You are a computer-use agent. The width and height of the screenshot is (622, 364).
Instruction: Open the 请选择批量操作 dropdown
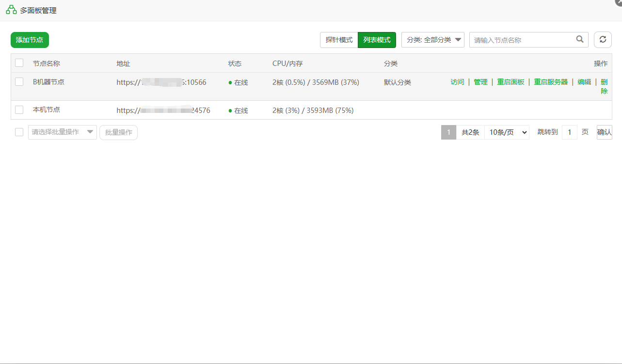pos(62,132)
